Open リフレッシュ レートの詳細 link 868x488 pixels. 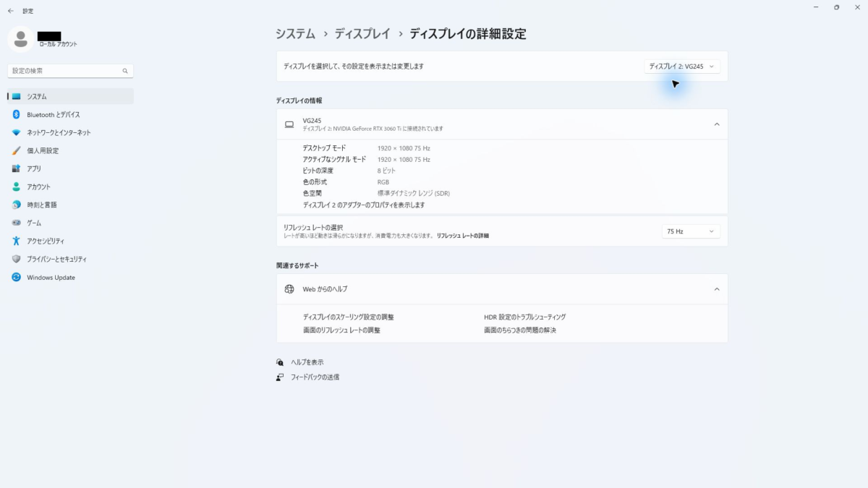coord(463,236)
